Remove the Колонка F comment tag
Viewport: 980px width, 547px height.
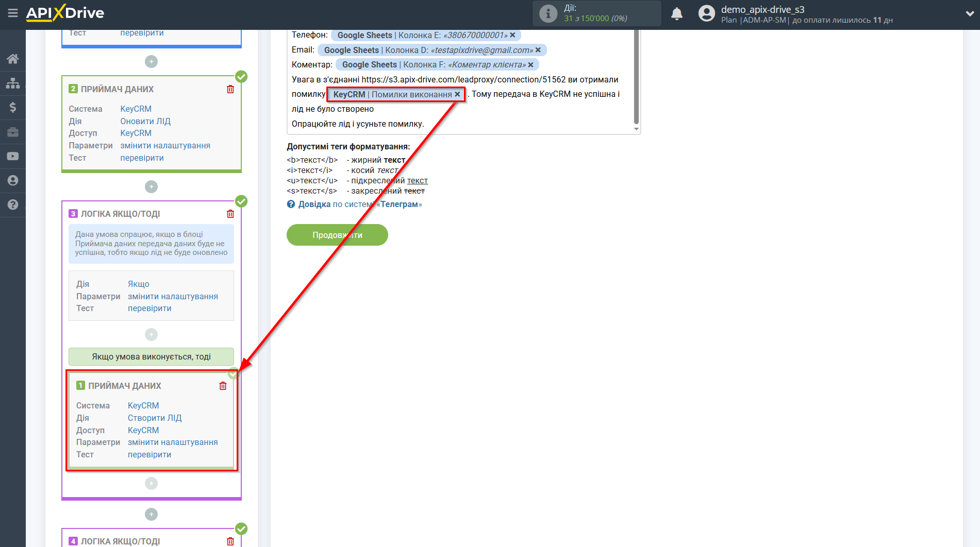[x=530, y=64]
